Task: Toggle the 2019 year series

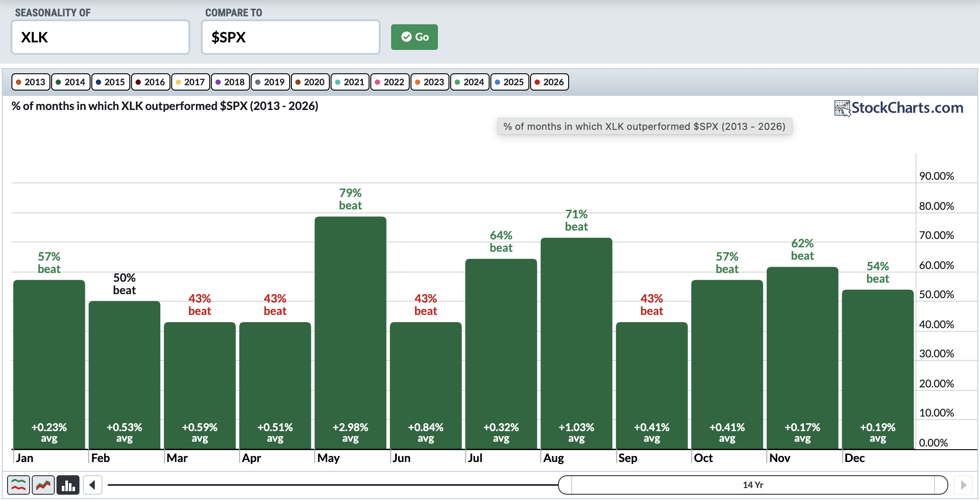Action: (x=270, y=82)
